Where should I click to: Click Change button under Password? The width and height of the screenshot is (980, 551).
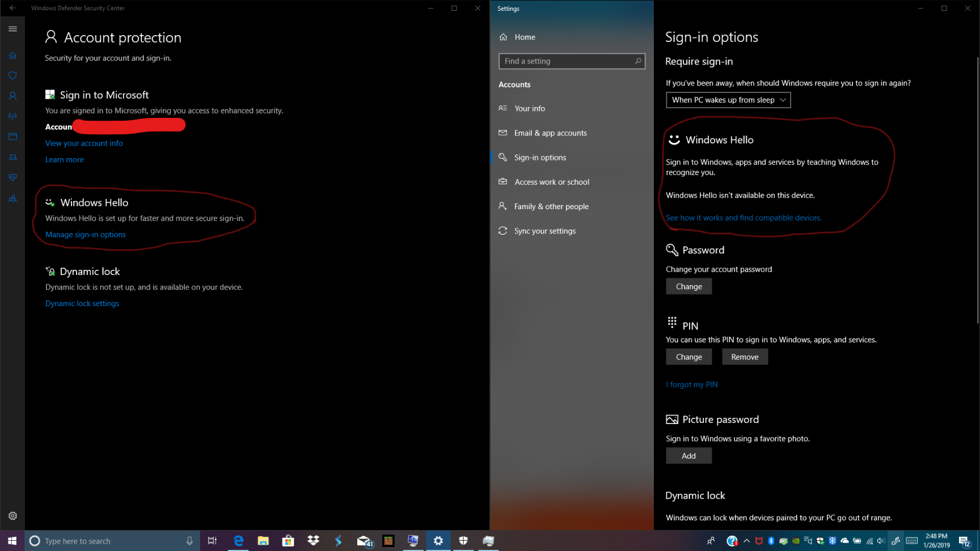(689, 286)
